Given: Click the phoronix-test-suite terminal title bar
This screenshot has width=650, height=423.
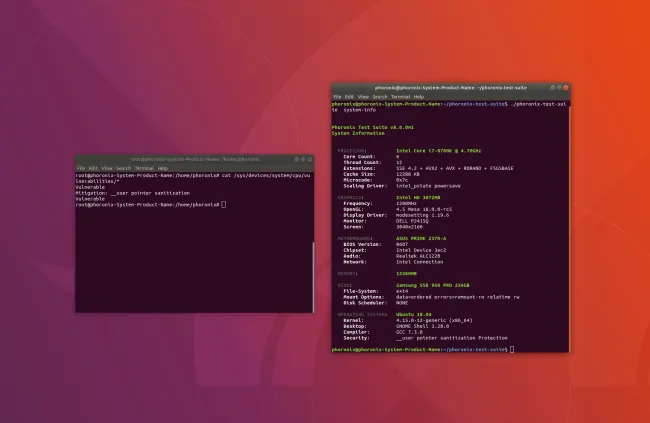Looking at the screenshot, I should tap(451, 88).
